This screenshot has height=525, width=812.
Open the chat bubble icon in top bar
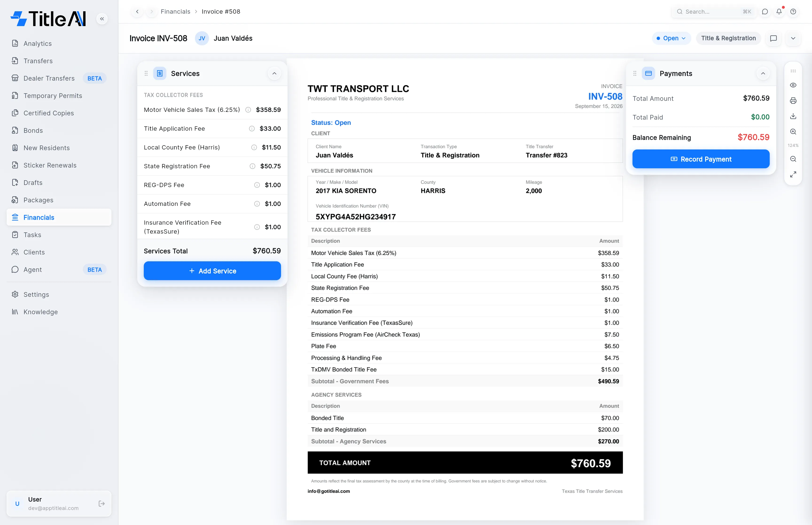point(765,12)
